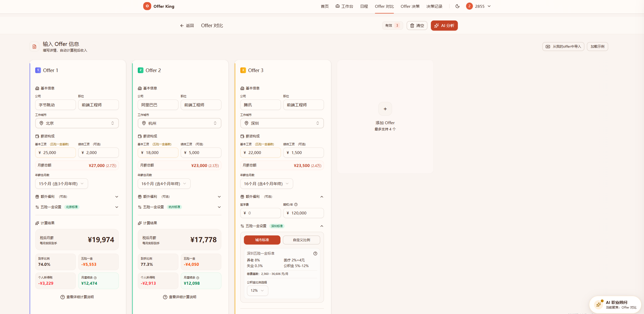Screen dimensions: 644x314
Task: Open Offer 对比 navigation tab
Action: pos(384,6)
